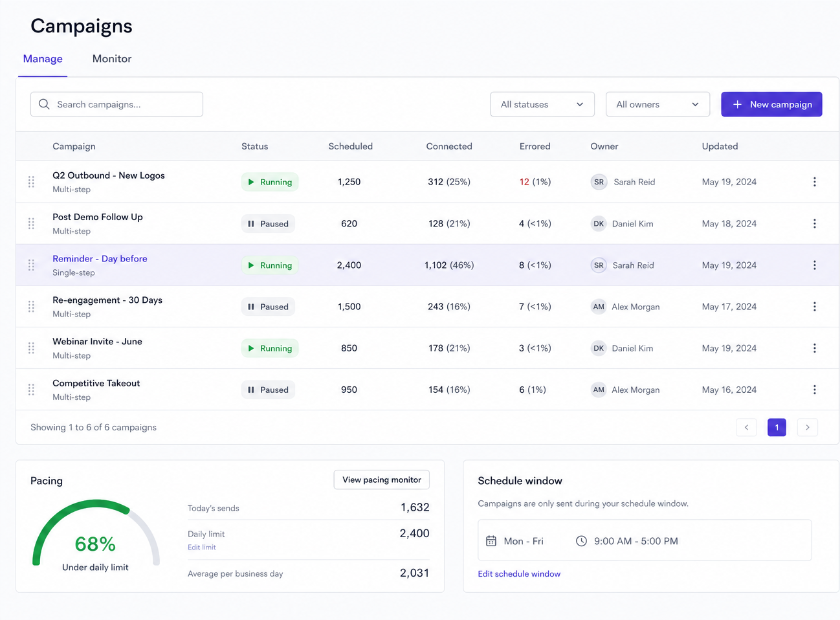The height and width of the screenshot is (620, 840).
Task: Click the Mon - Fri schedule days
Action: (524, 541)
